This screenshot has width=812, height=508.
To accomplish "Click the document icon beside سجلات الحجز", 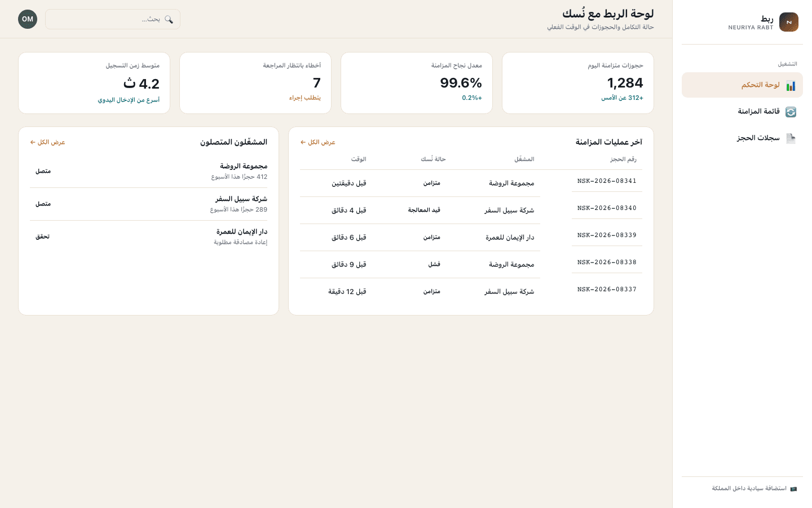I will pos(791,138).
